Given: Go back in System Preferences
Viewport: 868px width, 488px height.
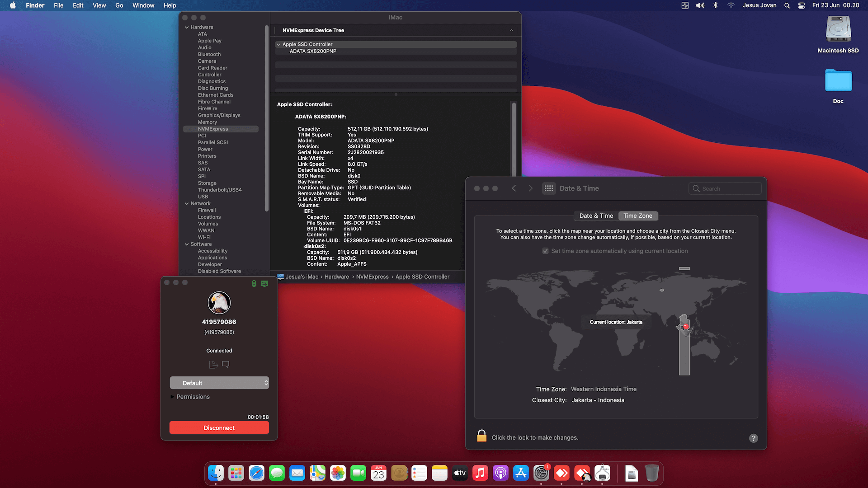Looking at the screenshot, I should tap(514, 188).
